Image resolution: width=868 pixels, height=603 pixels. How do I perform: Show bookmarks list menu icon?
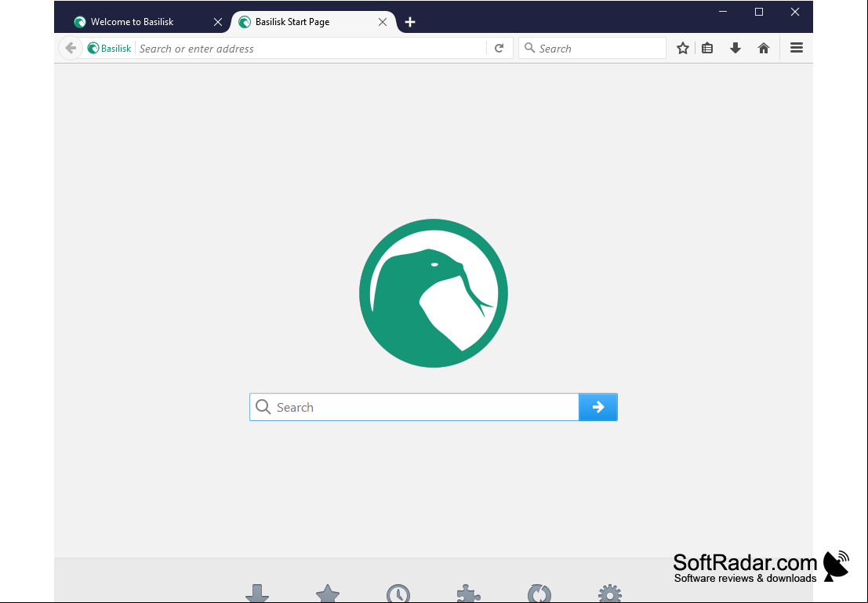point(707,48)
